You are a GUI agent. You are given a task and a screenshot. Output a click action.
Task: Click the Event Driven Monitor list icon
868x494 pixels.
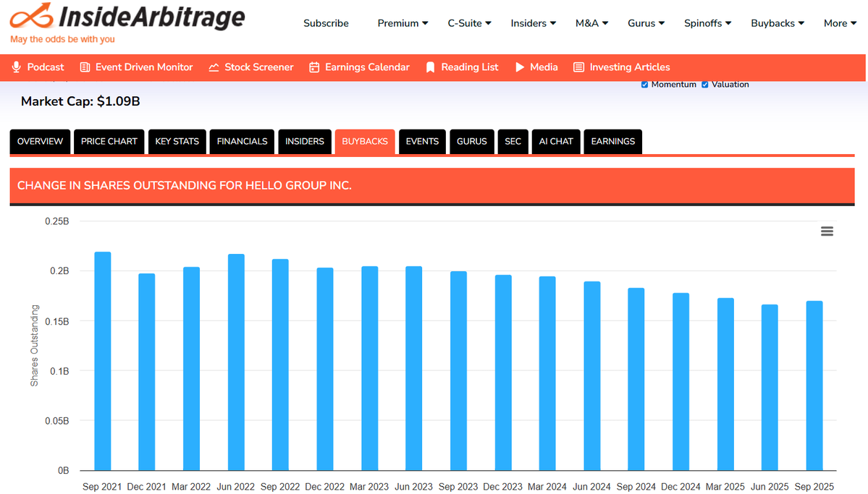point(85,67)
